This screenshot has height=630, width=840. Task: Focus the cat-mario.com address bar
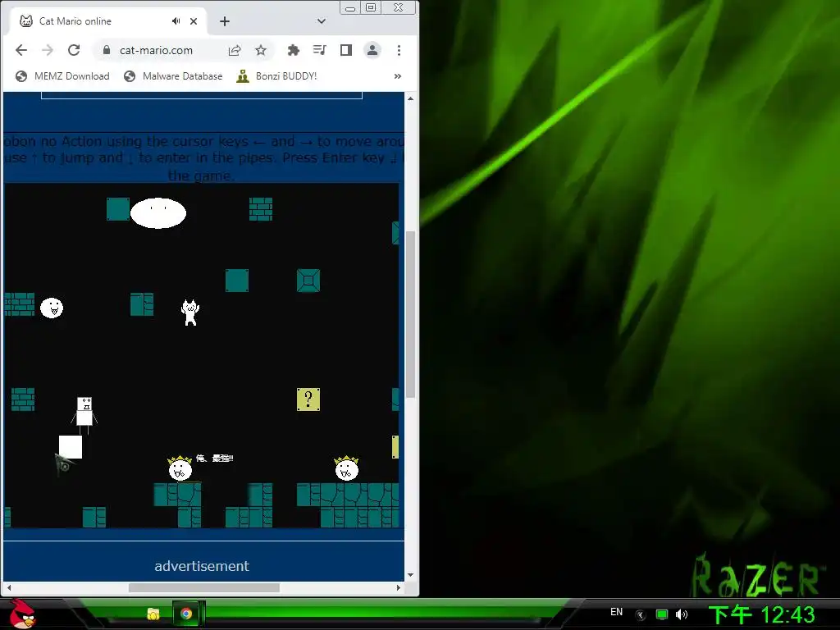click(156, 50)
